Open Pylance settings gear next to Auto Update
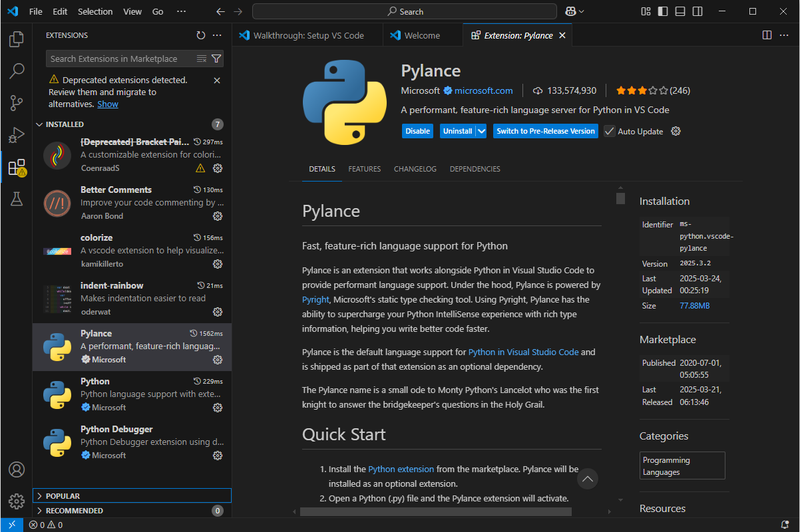 click(x=676, y=131)
